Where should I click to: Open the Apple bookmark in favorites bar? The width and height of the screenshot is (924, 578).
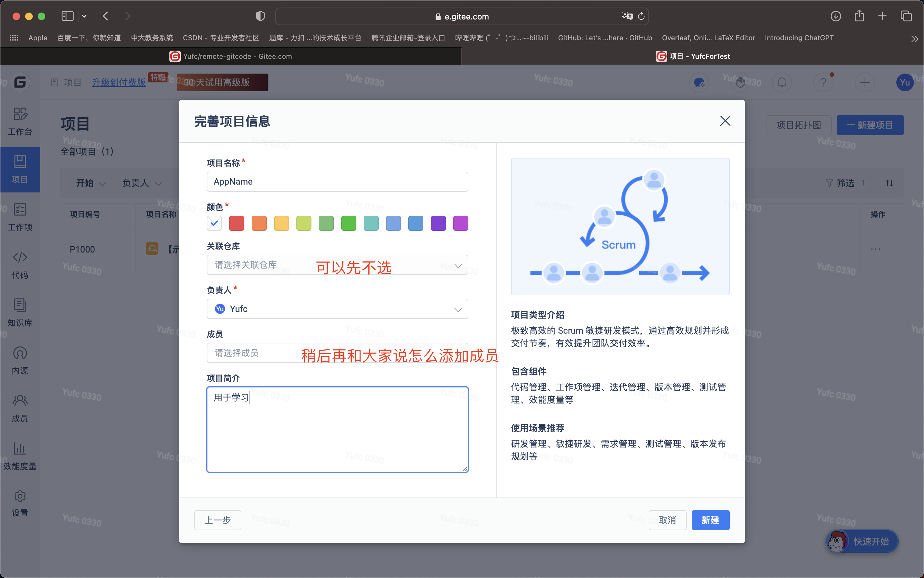pyautogui.click(x=38, y=38)
